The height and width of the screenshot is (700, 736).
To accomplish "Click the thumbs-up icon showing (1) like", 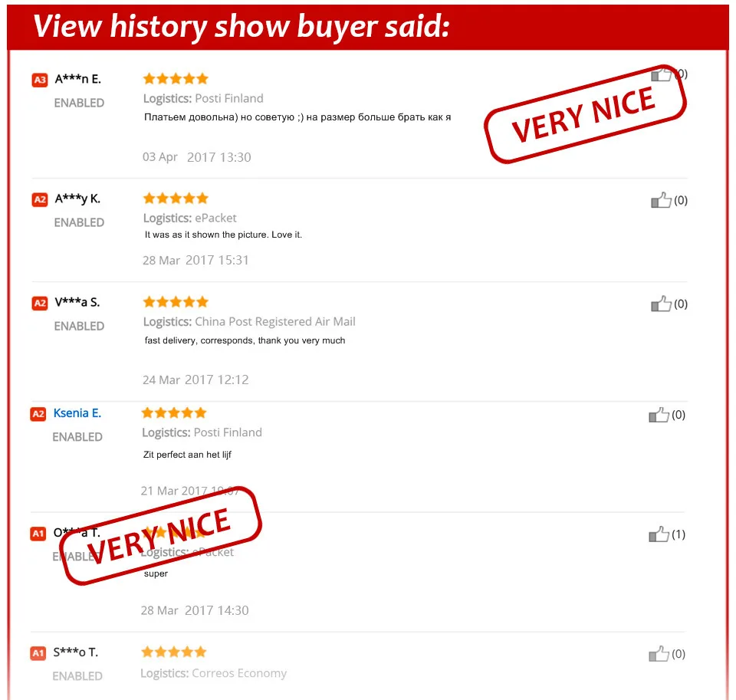I will [659, 534].
